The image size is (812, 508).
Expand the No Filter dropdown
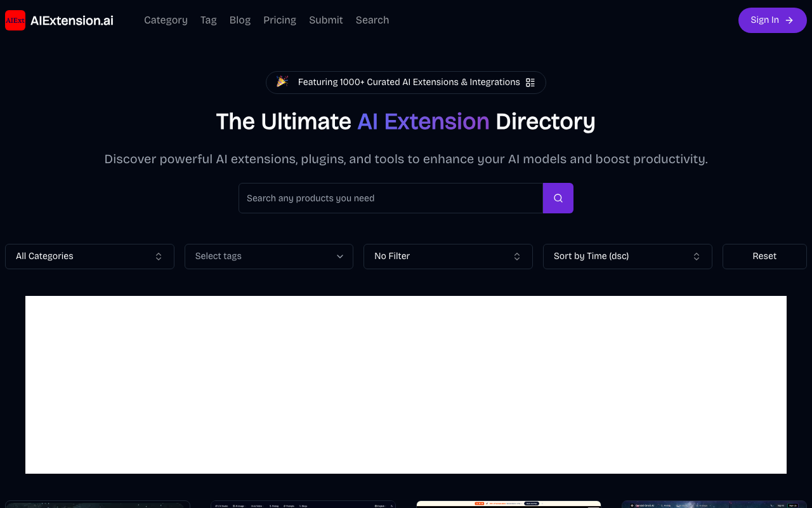[x=448, y=257]
